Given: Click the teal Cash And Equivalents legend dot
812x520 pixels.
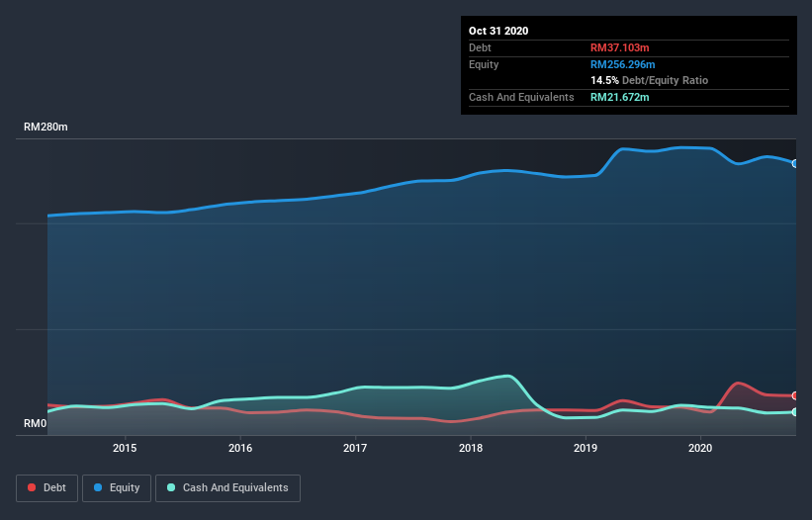Looking at the screenshot, I should [x=171, y=487].
